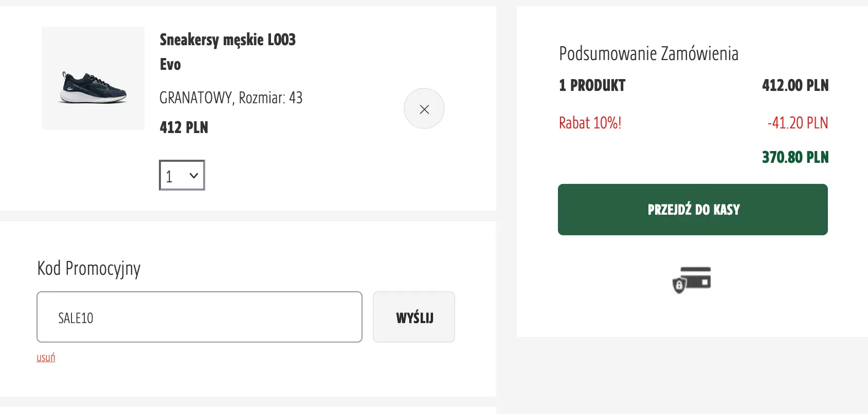
Task: Click the -41.20 PLN discount amount
Action: point(798,123)
